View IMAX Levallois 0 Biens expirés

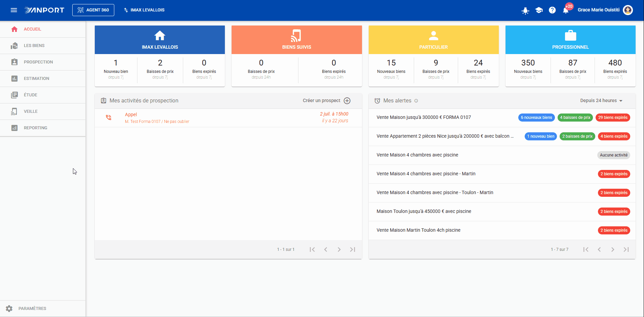point(204,70)
